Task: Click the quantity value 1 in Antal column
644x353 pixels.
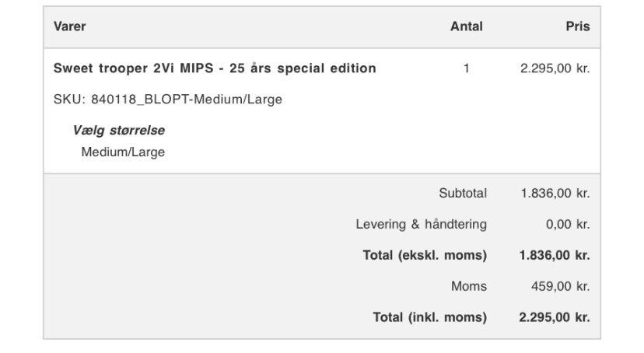Action: pos(466,68)
